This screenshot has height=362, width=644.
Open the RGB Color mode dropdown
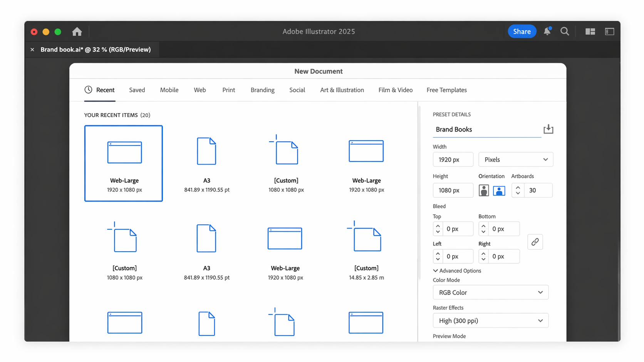tap(490, 292)
